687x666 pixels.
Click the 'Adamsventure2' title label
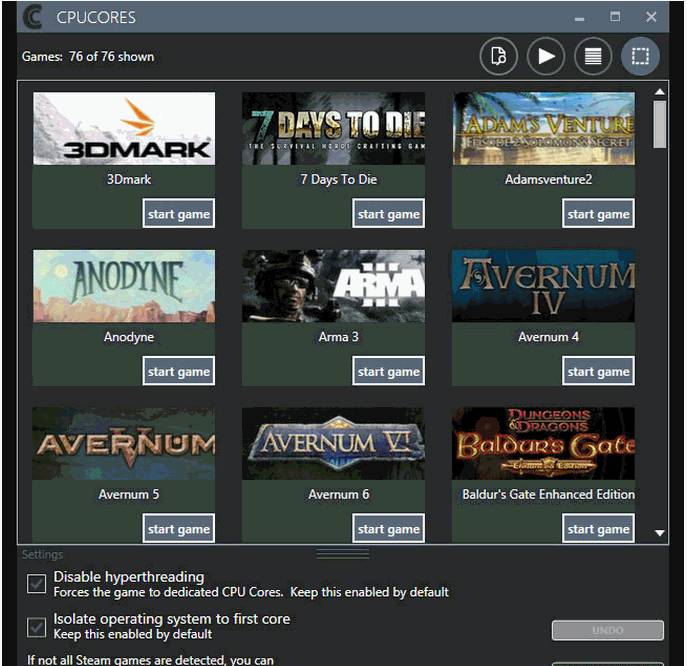click(548, 179)
